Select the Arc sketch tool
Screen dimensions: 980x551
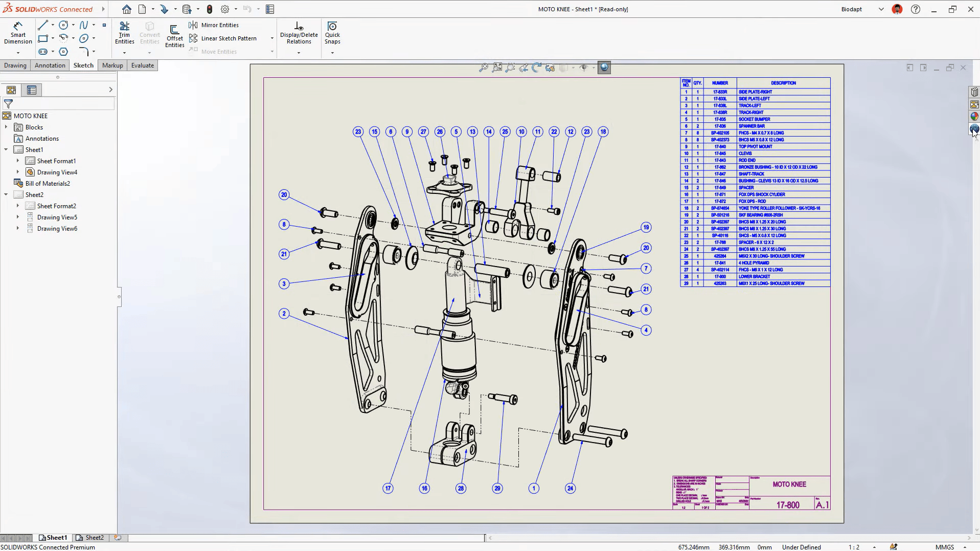pyautogui.click(x=63, y=38)
